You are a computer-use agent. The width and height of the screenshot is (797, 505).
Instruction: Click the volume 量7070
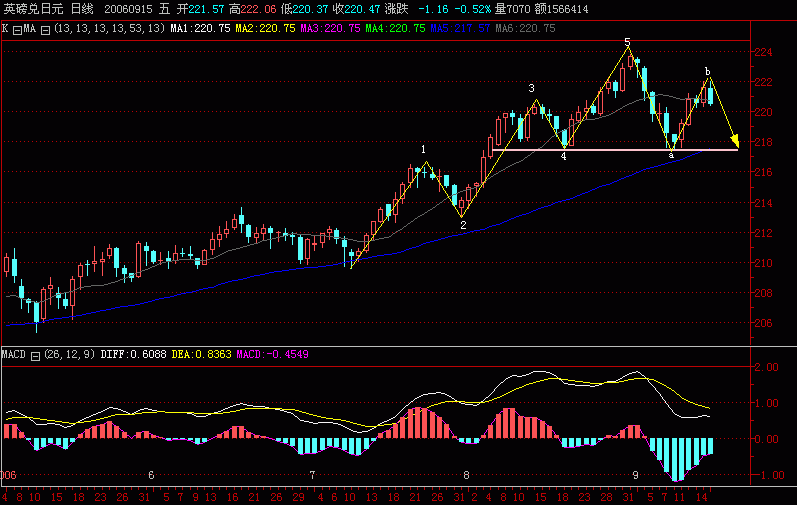512,9
